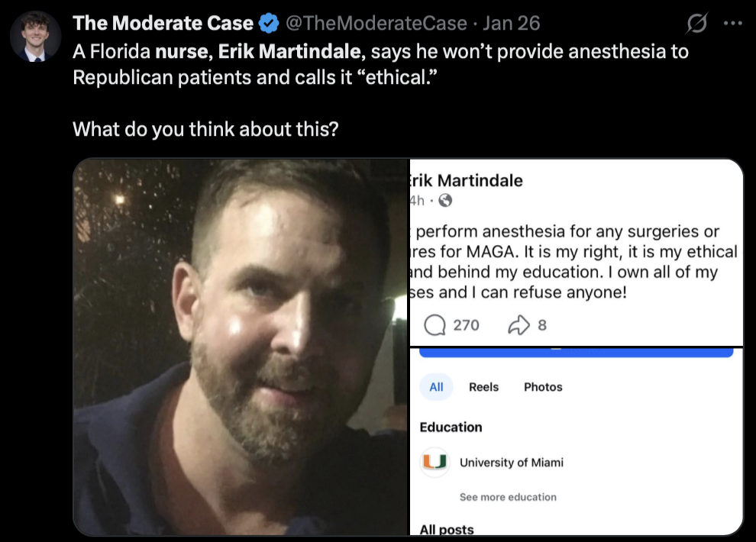Click the University of Miami text
The image size is (756, 542).
tap(511, 463)
